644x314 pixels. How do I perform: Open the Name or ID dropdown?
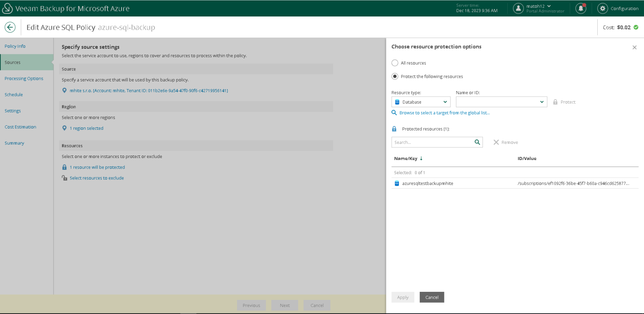point(502,102)
